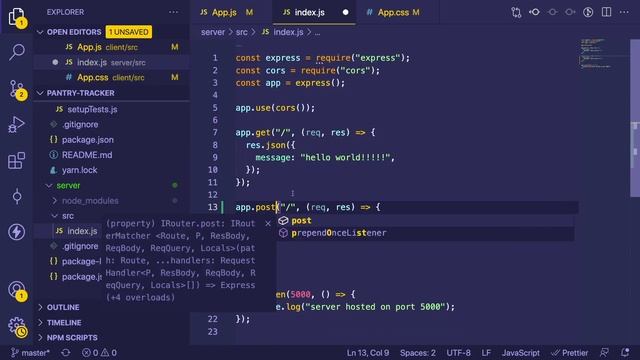
Task: Open the Run and Debug view
Action: point(17,124)
